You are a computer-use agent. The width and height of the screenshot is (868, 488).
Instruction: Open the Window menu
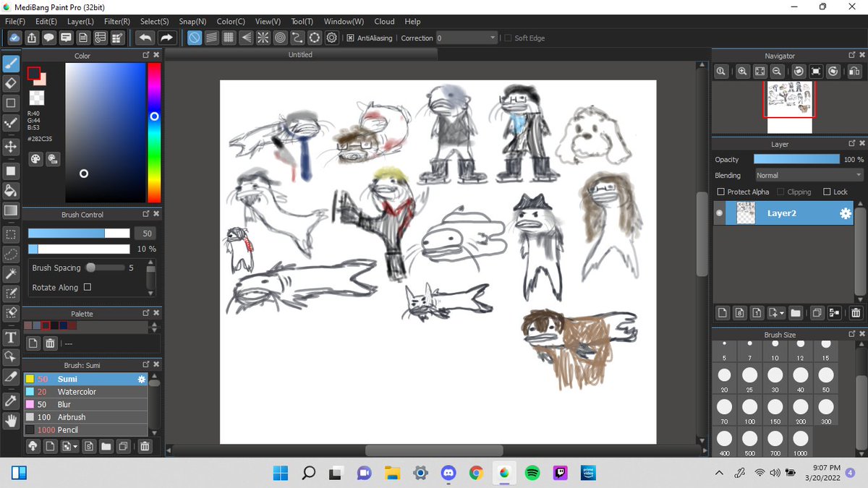(x=344, y=22)
